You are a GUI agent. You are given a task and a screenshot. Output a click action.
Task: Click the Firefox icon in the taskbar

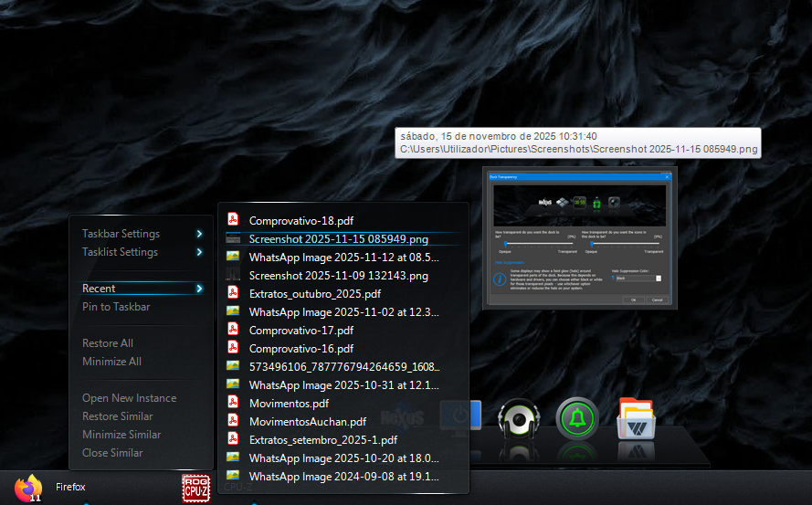pos(28,488)
